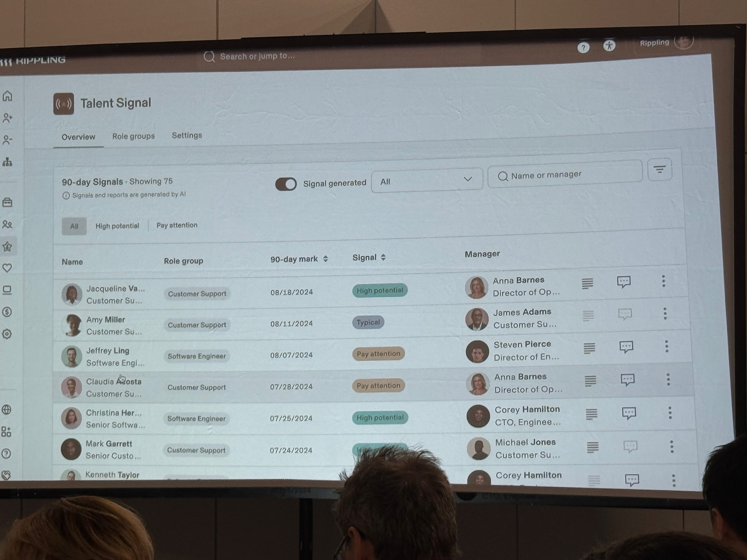Switch to the Role groups tab
This screenshot has height=560, width=747.
pyautogui.click(x=133, y=136)
